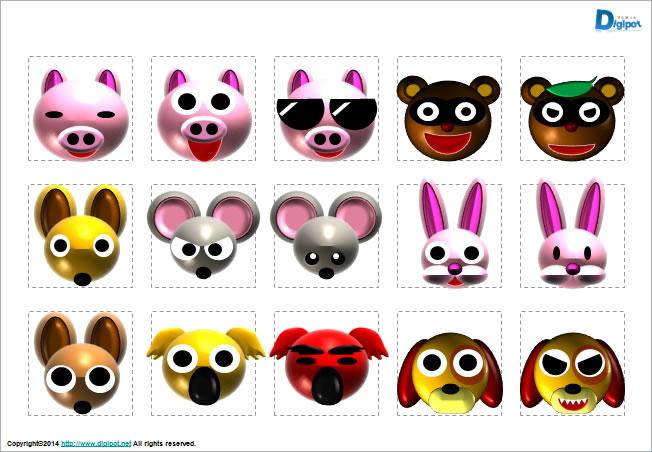
Task: Click the 'All rights reserved' text
Action: coord(165,443)
